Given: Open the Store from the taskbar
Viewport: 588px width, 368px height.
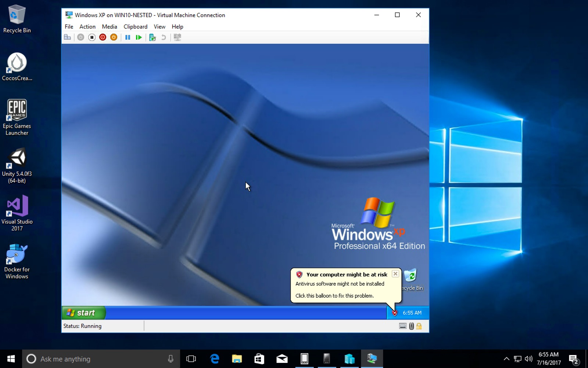Looking at the screenshot, I should (x=259, y=359).
